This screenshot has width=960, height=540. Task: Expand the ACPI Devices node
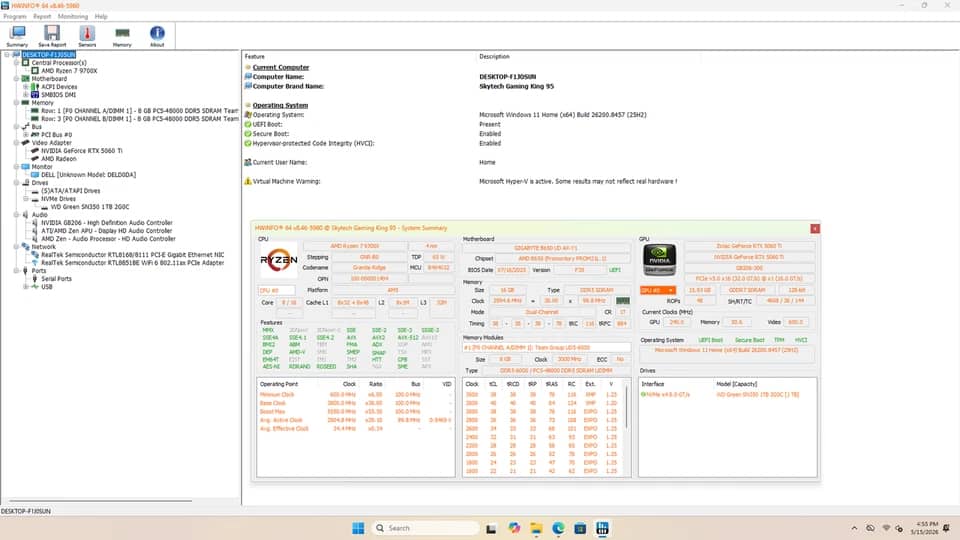coord(26,86)
